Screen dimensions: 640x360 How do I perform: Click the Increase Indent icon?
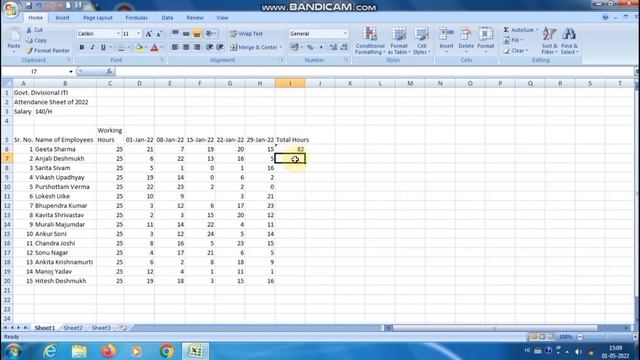[220, 47]
